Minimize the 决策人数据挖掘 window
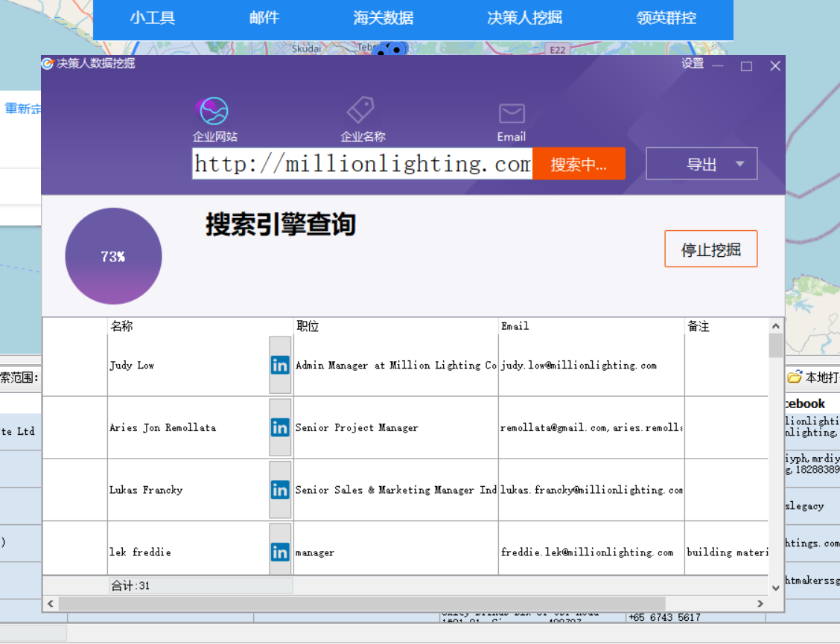The height and width of the screenshot is (644, 840). 718,66
